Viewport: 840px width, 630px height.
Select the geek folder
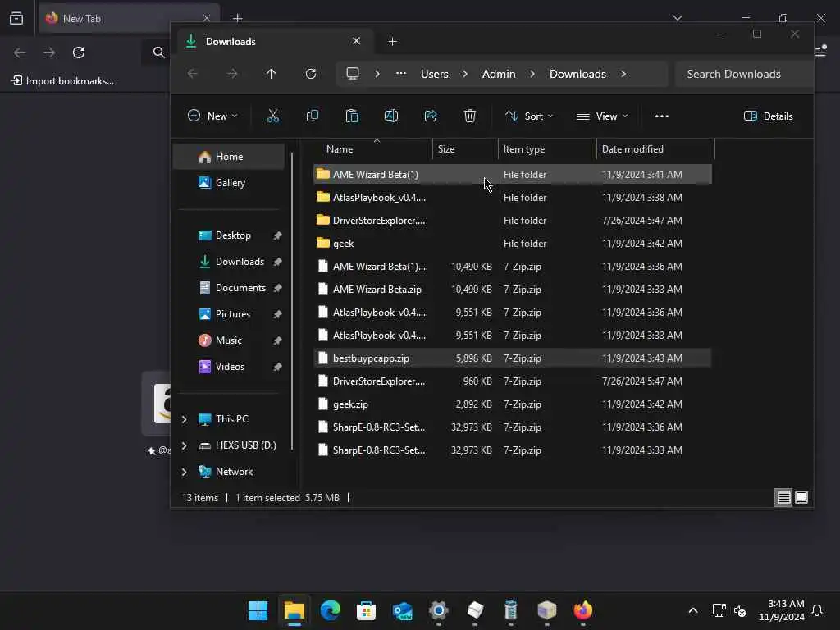click(x=513, y=243)
